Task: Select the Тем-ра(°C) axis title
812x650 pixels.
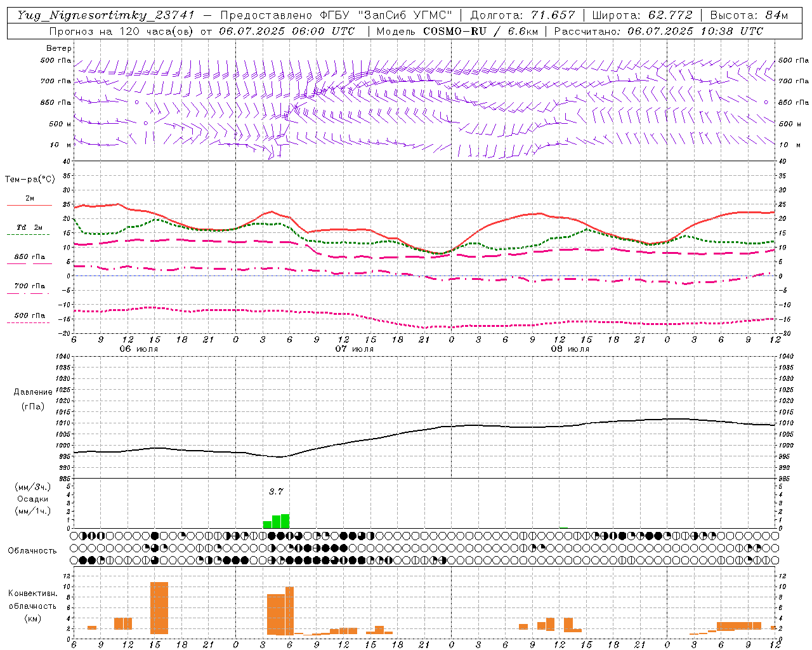Action: [x=30, y=180]
